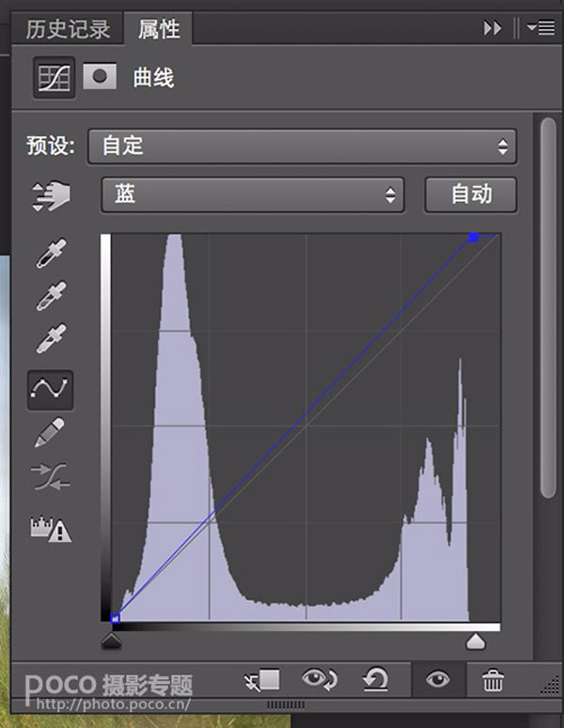Image resolution: width=564 pixels, height=728 pixels.
Task: Choose the pencil draw curve tool
Action: pos(50,432)
